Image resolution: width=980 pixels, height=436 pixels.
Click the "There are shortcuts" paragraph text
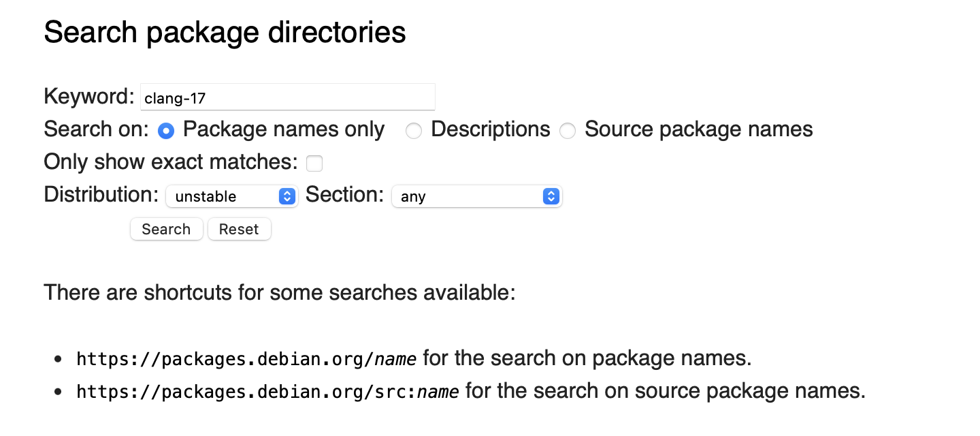279,293
